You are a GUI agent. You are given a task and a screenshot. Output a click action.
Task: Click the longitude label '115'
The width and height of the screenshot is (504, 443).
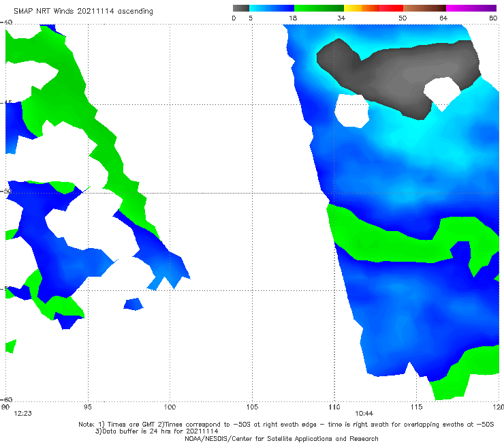417,407
